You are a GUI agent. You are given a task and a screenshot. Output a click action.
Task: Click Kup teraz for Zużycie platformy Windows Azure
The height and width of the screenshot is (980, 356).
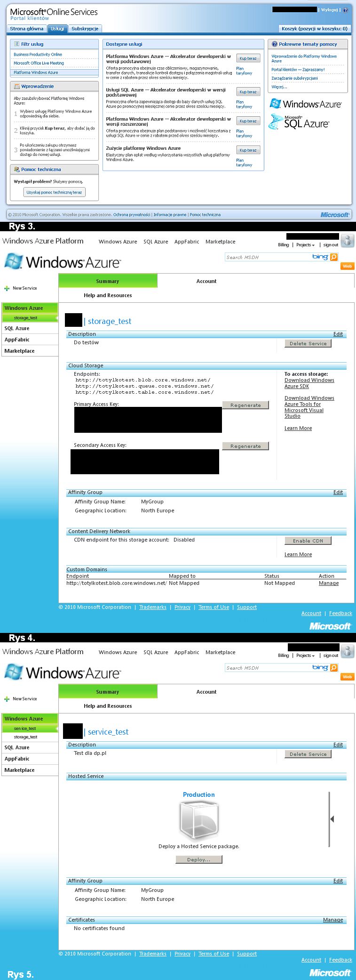click(248, 150)
